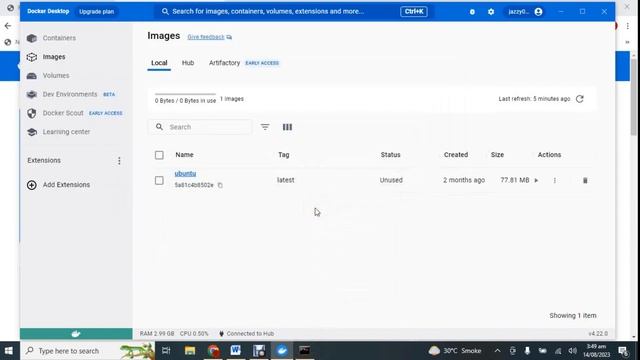Open the volume control tray icon
Viewport: 640px width, 360px height.
(573, 351)
